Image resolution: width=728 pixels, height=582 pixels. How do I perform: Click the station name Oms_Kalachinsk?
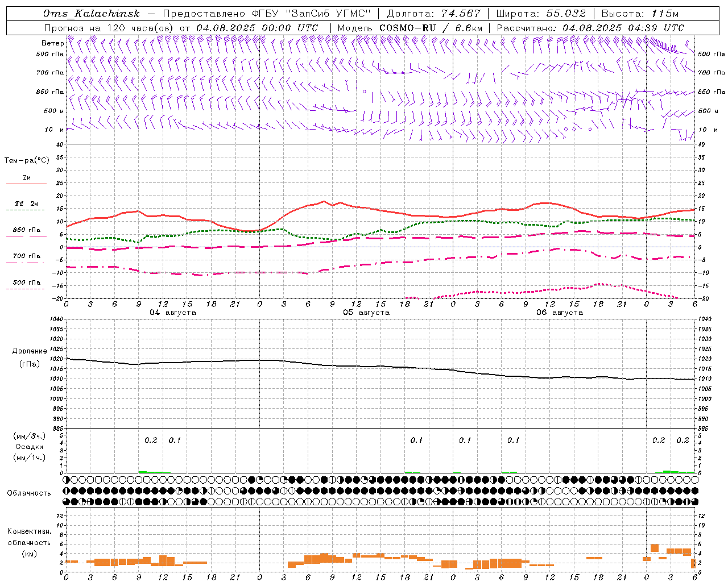point(91,14)
